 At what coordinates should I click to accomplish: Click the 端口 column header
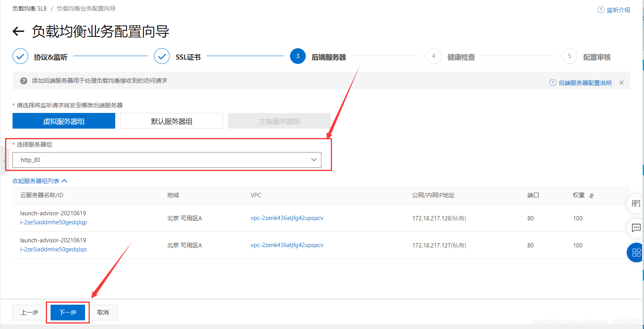coord(533,195)
